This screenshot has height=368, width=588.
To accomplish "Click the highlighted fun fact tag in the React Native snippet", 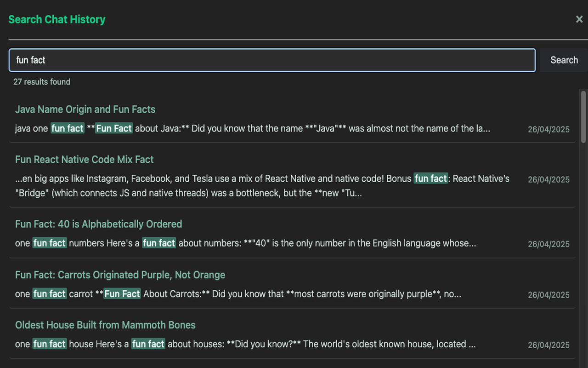I will tap(431, 178).
